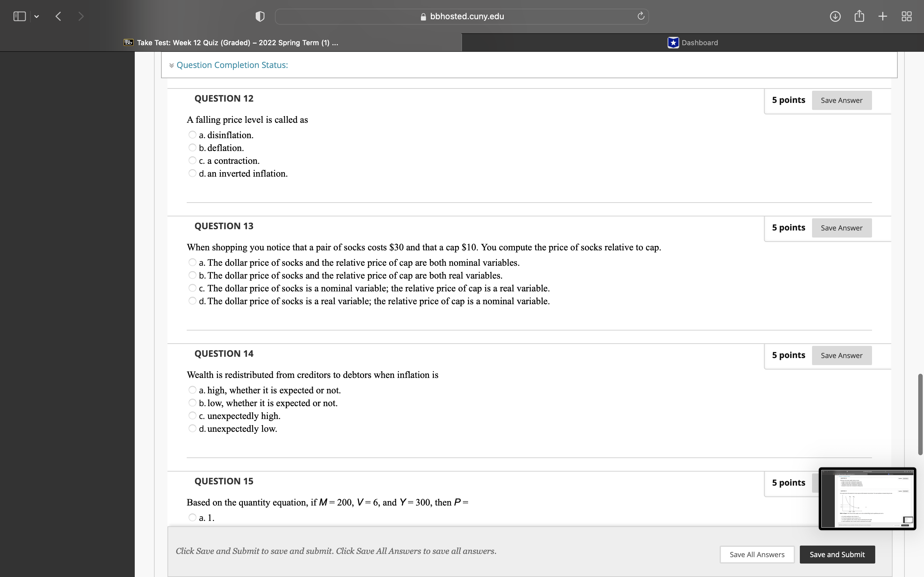Click Save Answer for Question 13
The image size is (924, 577).
click(841, 228)
